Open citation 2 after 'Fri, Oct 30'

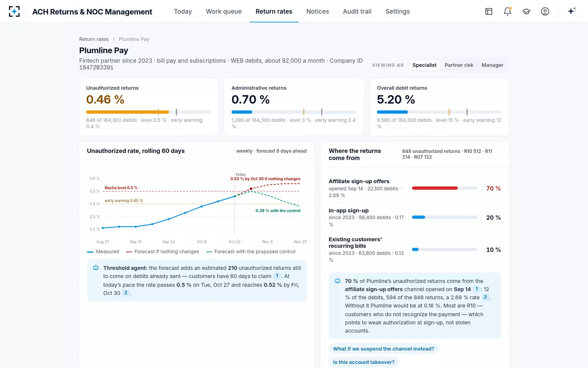point(126,293)
